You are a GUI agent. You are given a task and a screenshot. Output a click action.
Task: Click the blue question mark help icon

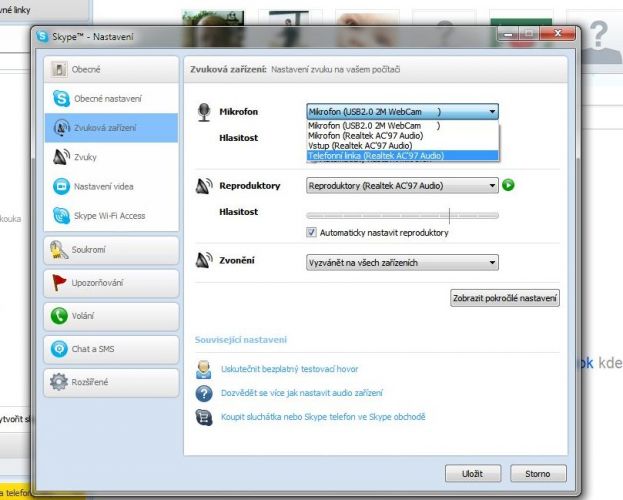pos(204,393)
